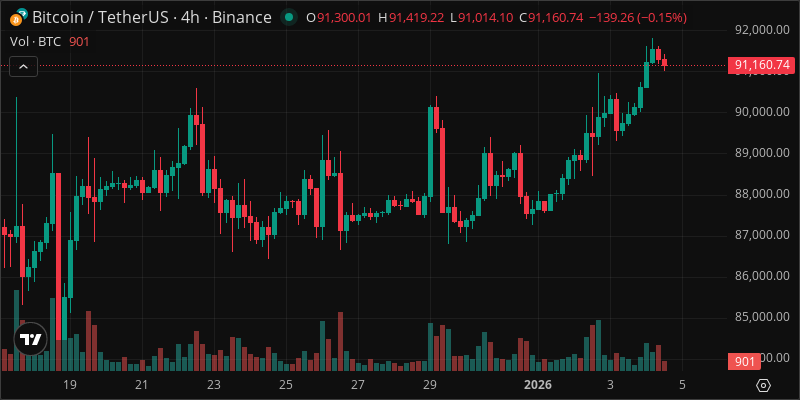Click the high value H91,419.22
Screen dimensions: 800x400
pyautogui.click(x=413, y=18)
